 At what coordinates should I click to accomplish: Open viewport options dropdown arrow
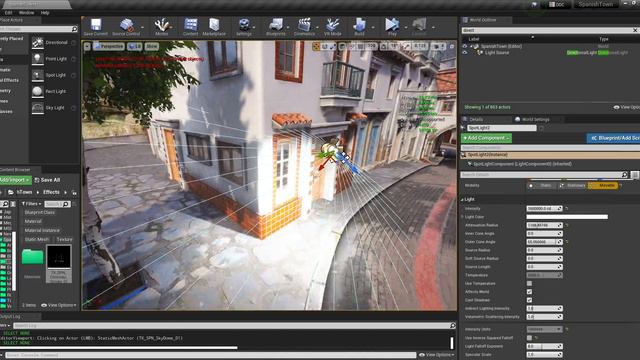(87, 47)
